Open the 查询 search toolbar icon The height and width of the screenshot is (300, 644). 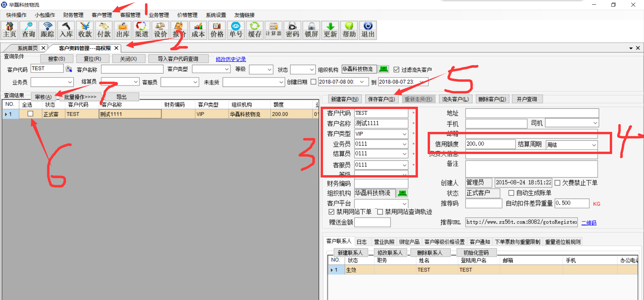(x=28, y=30)
